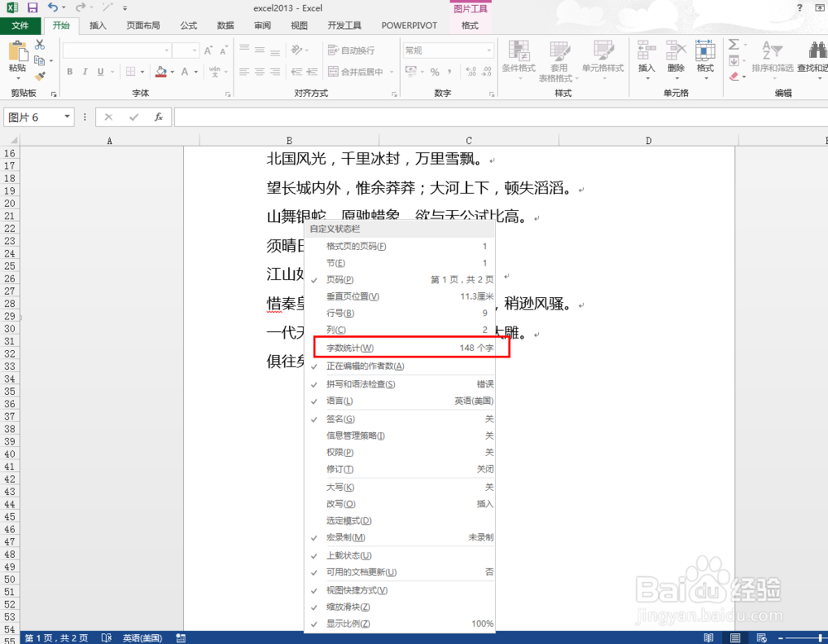Click the Percent style icon
828x644 pixels.
coord(435,72)
